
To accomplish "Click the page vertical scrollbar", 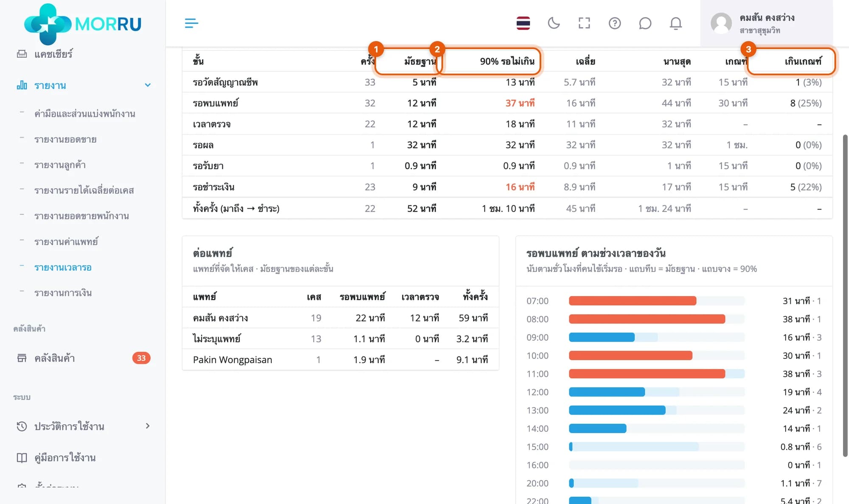I will (845, 296).
